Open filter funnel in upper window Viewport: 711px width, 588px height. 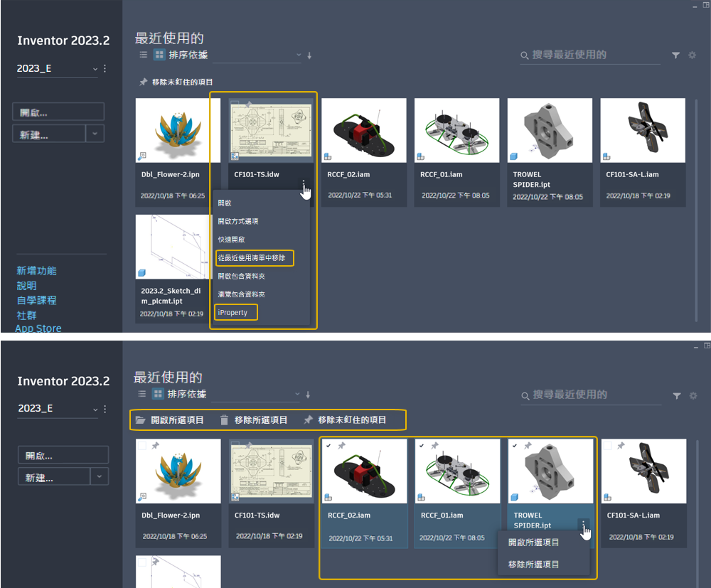(675, 55)
